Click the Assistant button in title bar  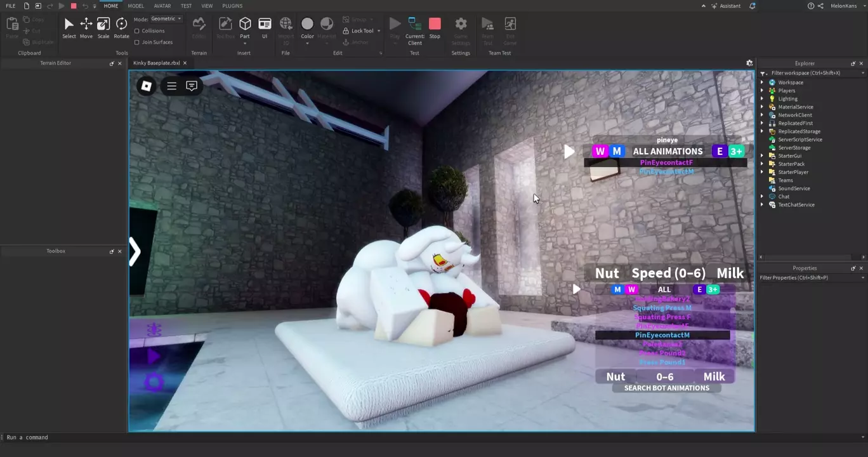click(x=725, y=6)
